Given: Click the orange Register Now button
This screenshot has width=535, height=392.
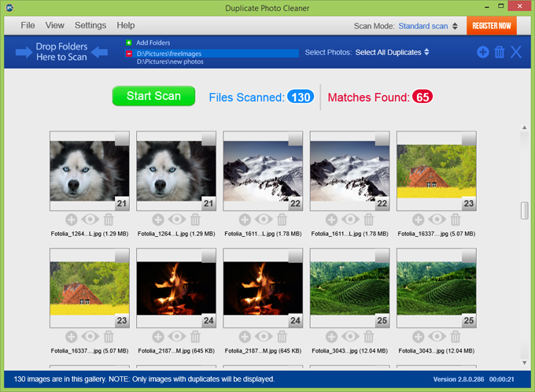Looking at the screenshot, I should (491, 26).
